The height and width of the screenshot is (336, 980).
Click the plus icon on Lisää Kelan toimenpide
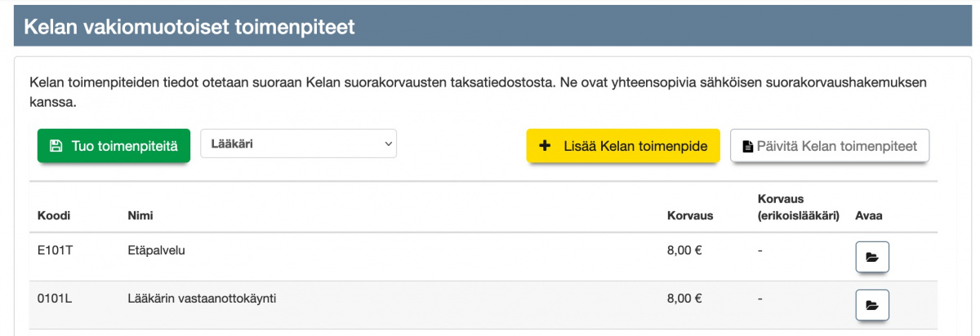coord(546,147)
